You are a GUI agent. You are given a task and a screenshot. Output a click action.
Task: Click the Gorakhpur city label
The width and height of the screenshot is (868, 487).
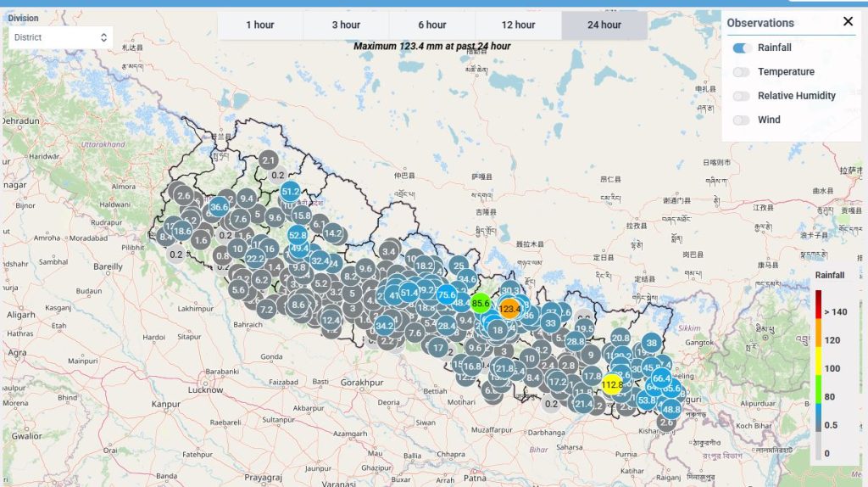click(x=362, y=383)
